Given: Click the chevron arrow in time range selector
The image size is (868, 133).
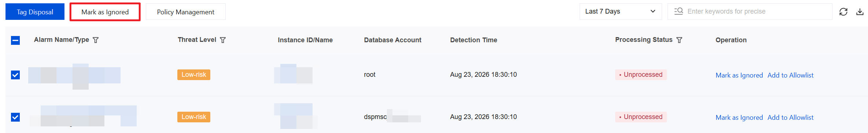Looking at the screenshot, I should 653,11.
